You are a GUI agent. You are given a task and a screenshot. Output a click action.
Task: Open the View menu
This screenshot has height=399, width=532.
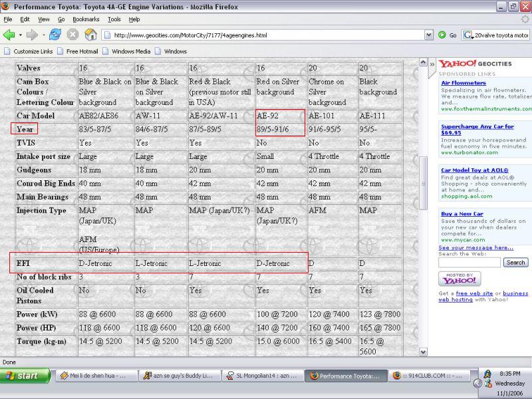coord(43,19)
